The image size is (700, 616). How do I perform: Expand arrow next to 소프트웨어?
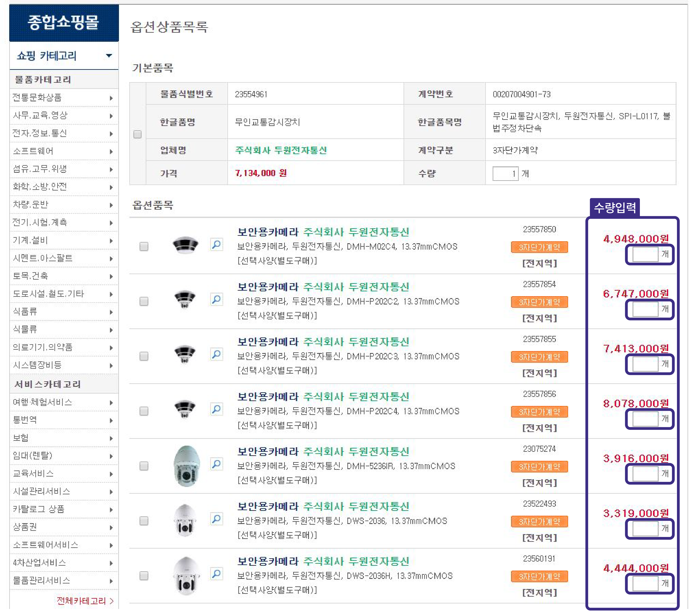111,152
